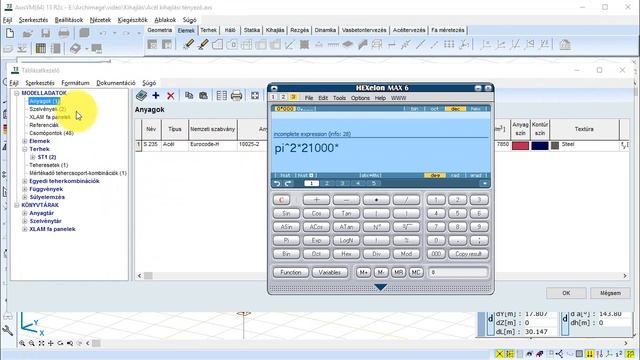Click the zoom out magnifier below the viewport
The width and height of the screenshot is (640, 360).
[31, 343]
